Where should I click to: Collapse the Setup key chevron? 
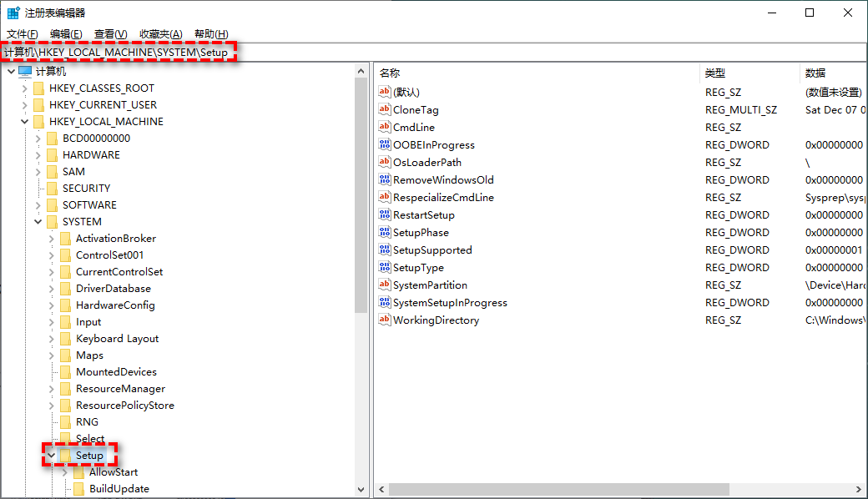point(52,456)
